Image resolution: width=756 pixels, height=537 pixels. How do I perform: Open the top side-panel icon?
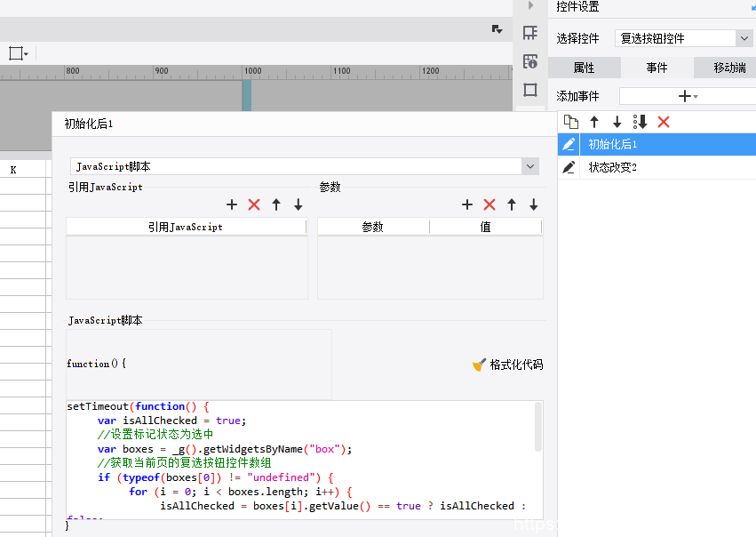point(530,33)
